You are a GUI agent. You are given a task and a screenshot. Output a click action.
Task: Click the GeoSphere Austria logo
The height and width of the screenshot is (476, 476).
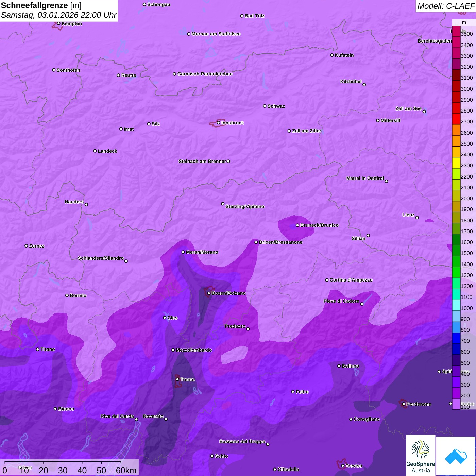coord(421,455)
